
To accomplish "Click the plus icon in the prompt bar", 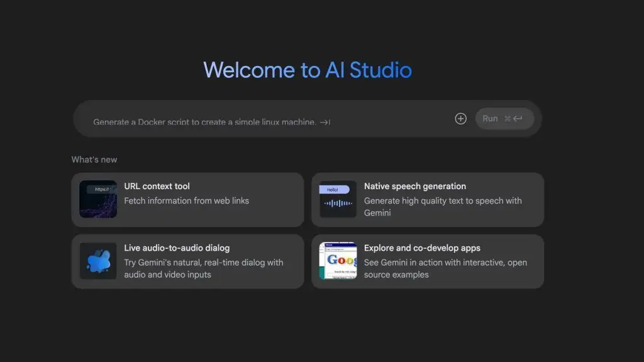I will (x=461, y=118).
